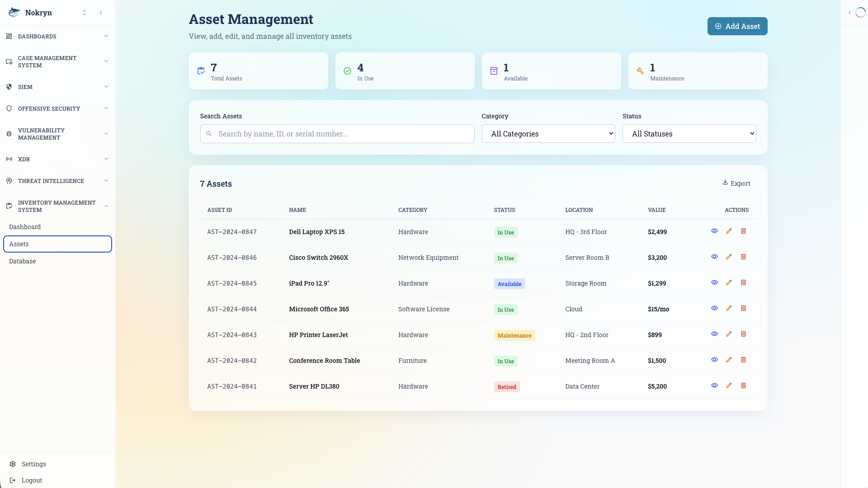
Task: Open the edit pencil for Dell Laptop XPS 15
Action: click(729, 231)
